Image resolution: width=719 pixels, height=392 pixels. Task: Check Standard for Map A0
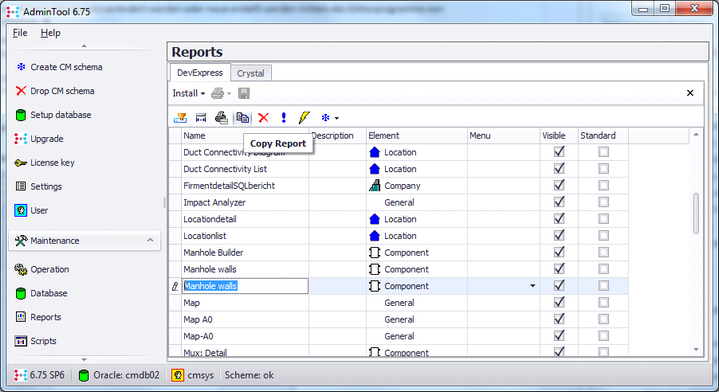[603, 319]
